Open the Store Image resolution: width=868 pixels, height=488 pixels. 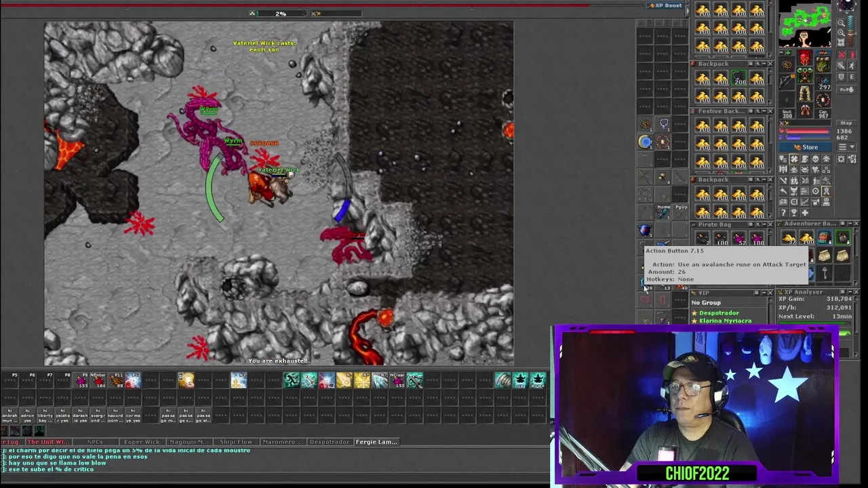[x=805, y=147]
